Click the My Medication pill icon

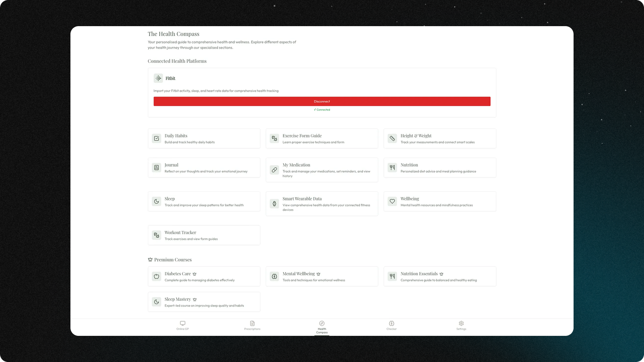[x=275, y=170]
